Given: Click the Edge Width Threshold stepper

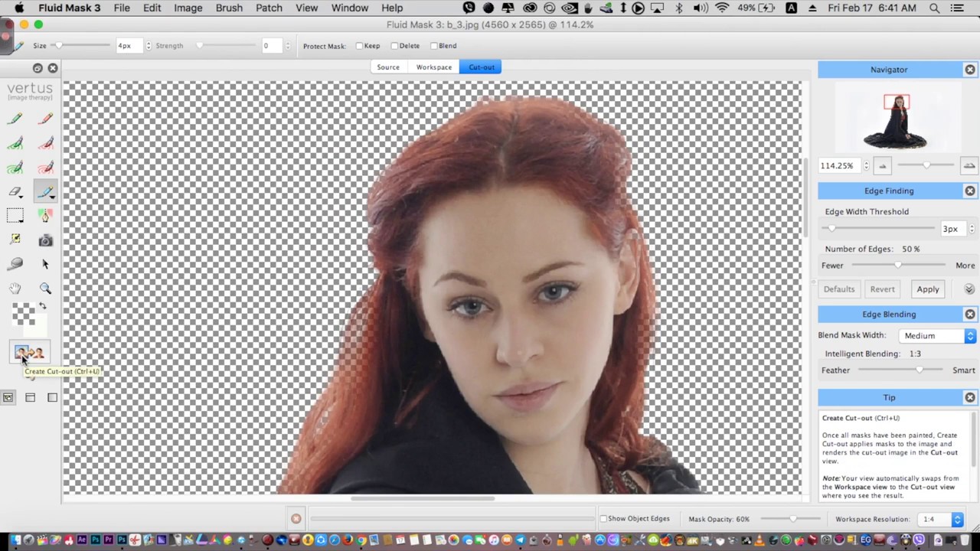Looking at the screenshot, I should tap(972, 229).
